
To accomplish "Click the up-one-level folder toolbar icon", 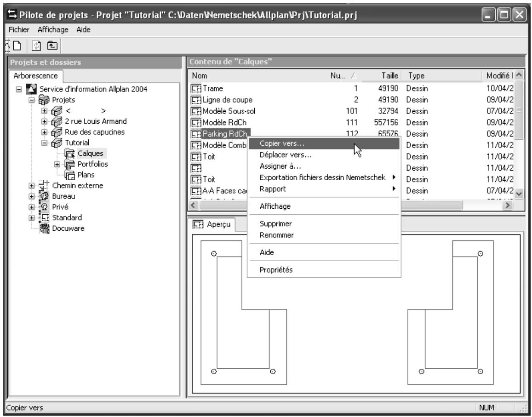I will coord(52,45).
